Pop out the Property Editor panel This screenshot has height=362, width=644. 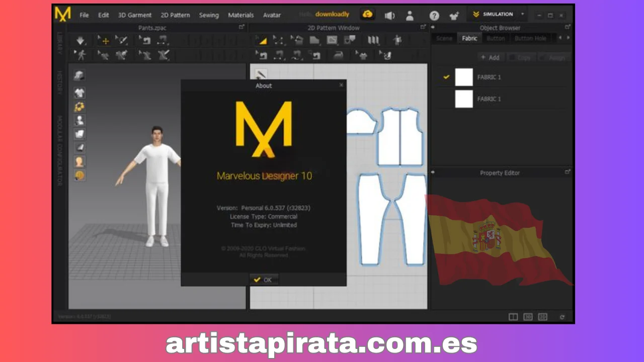click(x=568, y=172)
